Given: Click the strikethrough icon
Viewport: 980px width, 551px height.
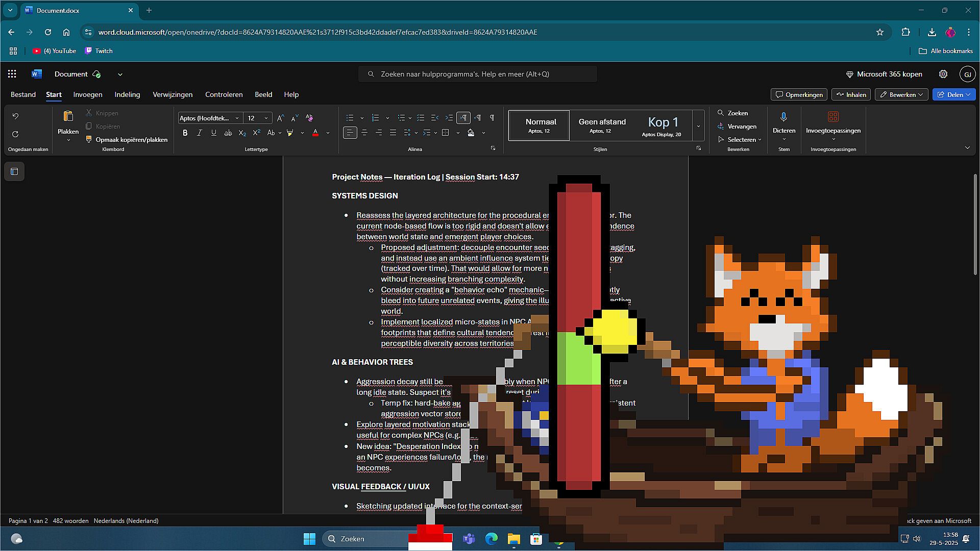Looking at the screenshot, I should pos(228,133).
